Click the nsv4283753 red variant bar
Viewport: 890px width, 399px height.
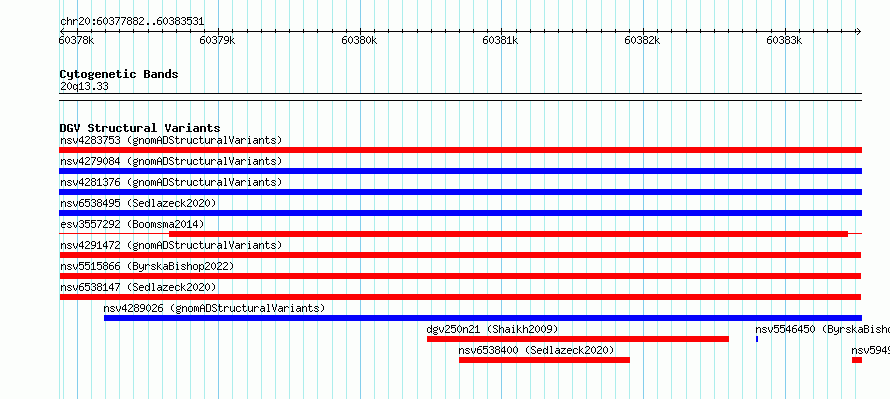(x=460, y=150)
